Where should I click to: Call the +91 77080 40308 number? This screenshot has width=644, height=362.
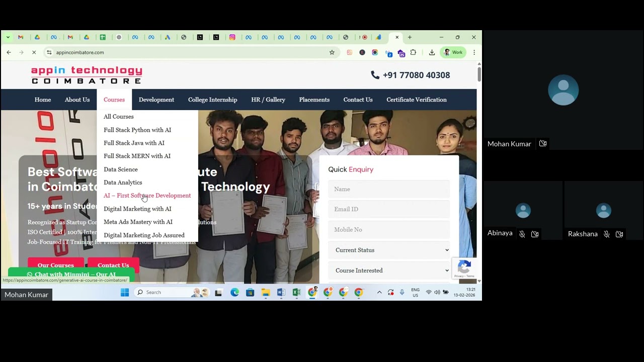pyautogui.click(x=411, y=75)
